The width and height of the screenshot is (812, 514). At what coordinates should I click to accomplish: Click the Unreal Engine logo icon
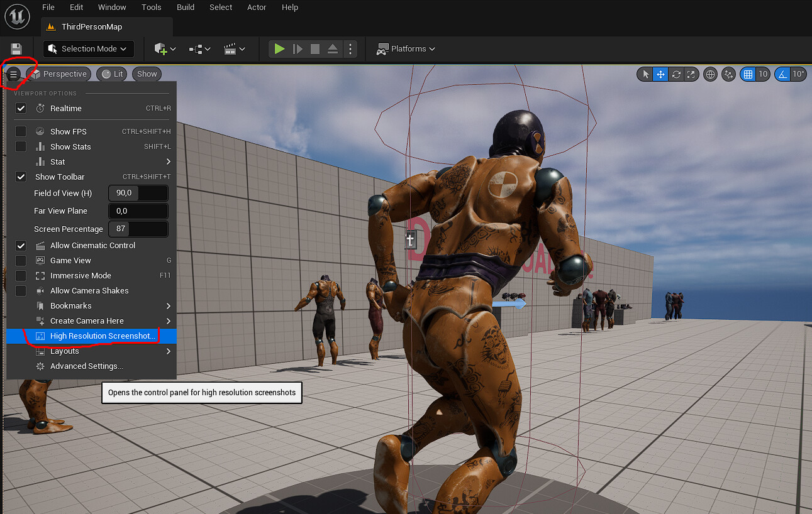click(17, 17)
